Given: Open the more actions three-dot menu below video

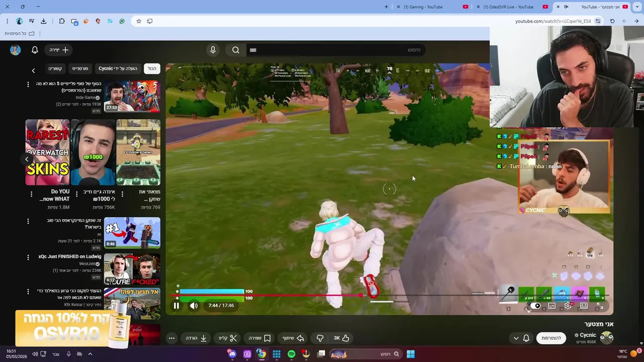Looking at the screenshot, I should (172, 338).
